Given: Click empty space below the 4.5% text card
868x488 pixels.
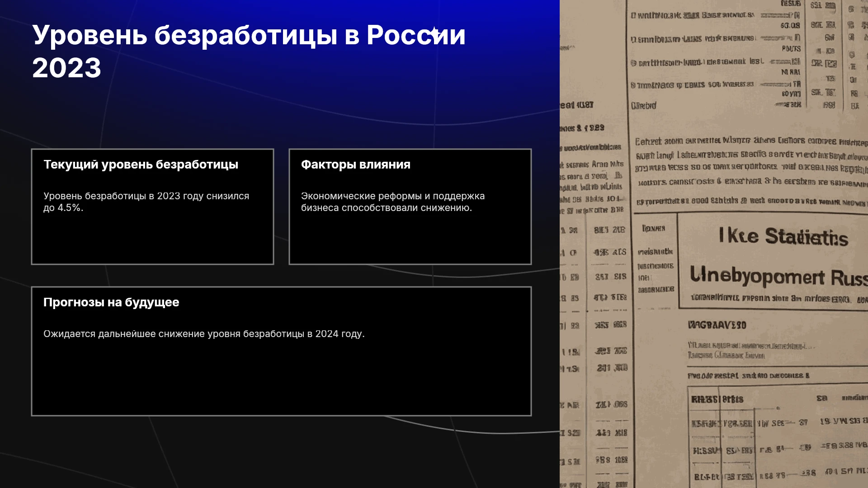Looking at the screenshot, I should (x=152, y=239).
